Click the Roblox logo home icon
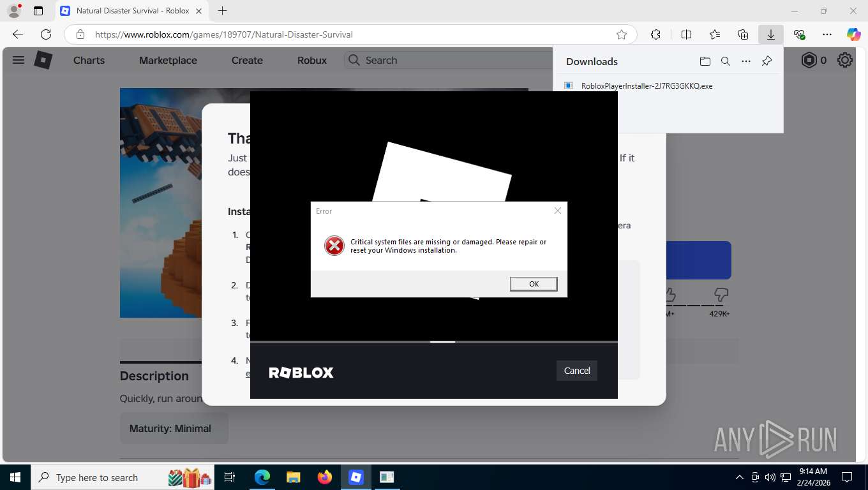 (43, 60)
